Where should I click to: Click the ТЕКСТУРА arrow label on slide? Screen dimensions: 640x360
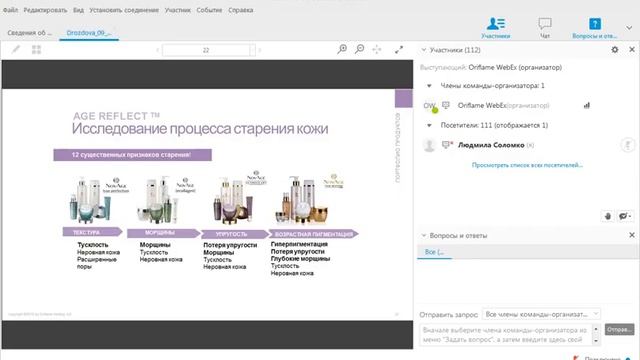(x=92, y=232)
